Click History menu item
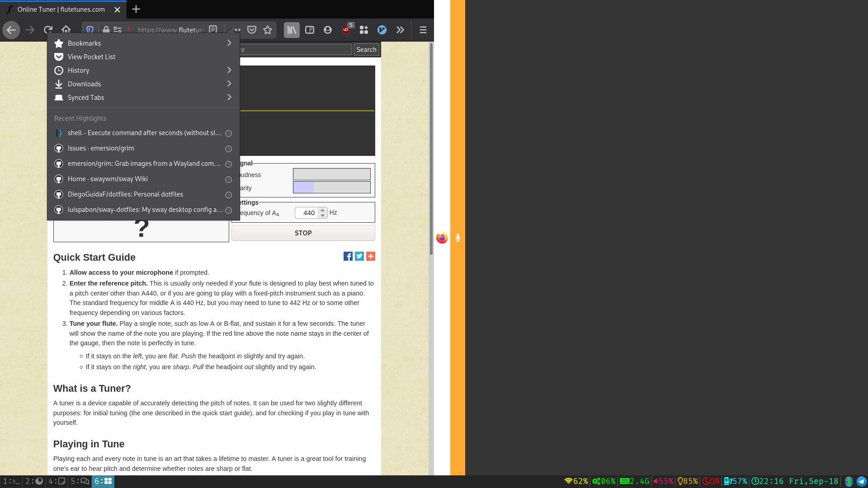Screen dimensions: 868x488 (78, 70)
